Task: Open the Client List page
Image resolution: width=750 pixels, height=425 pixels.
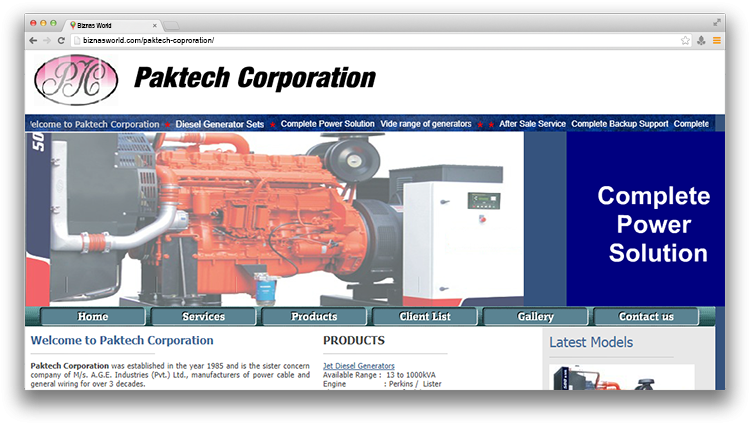Action: [x=425, y=317]
